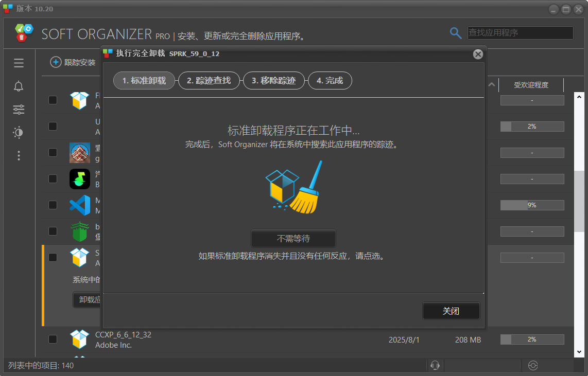The width and height of the screenshot is (588, 376).
Task: Click the Soft Organizer logo icon
Action: (x=24, y=32)
